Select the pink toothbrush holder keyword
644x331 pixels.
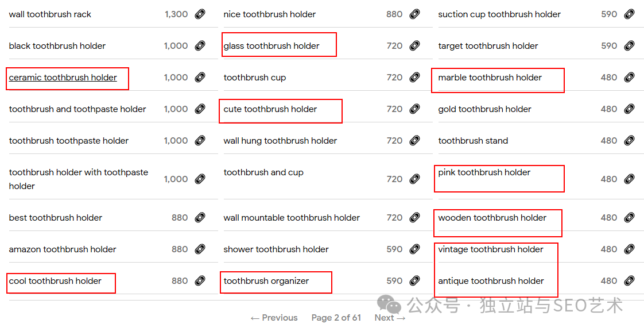pos(484,172)
